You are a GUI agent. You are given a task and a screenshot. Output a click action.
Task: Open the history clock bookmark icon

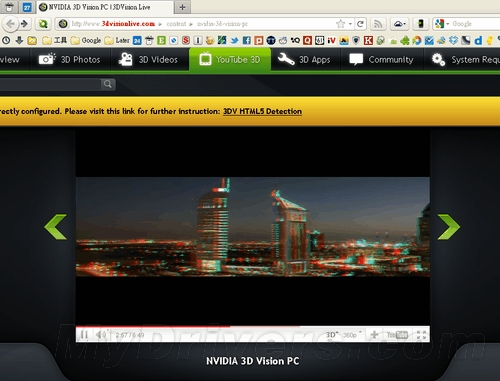pyautogui.click(x=6, y=40)
